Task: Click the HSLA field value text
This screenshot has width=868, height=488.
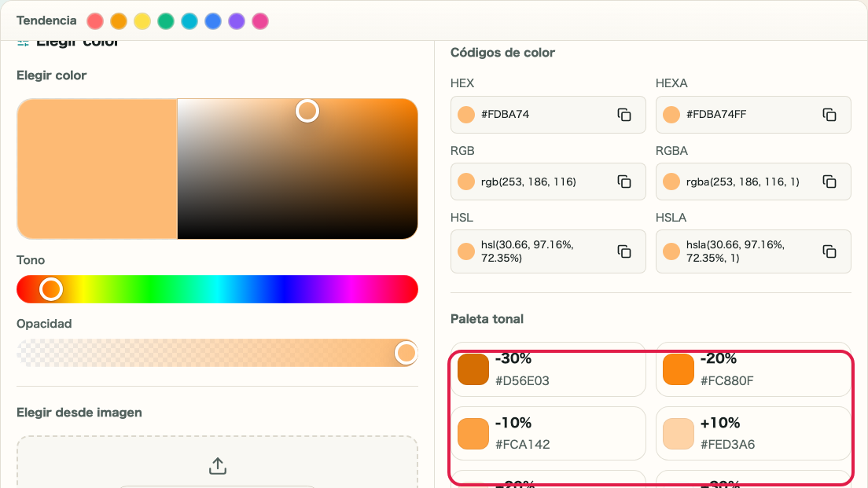Action: tap(735, 251)
